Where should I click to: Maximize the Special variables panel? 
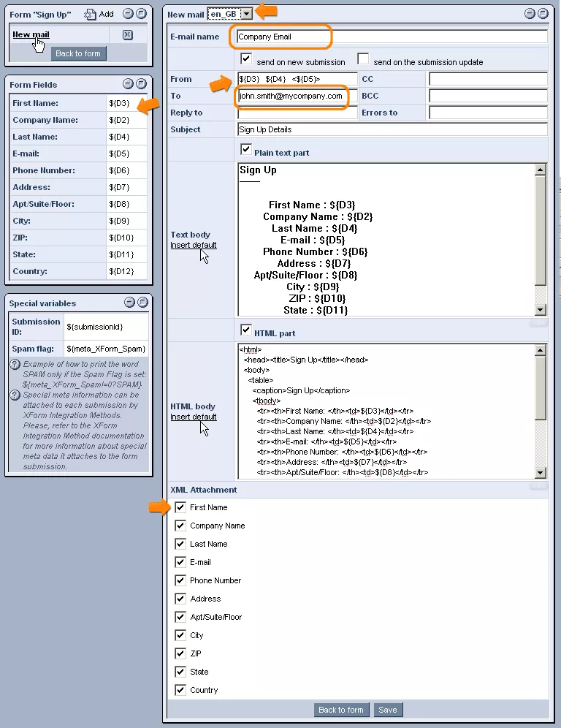pyautogui.click(x=142, y=303)
